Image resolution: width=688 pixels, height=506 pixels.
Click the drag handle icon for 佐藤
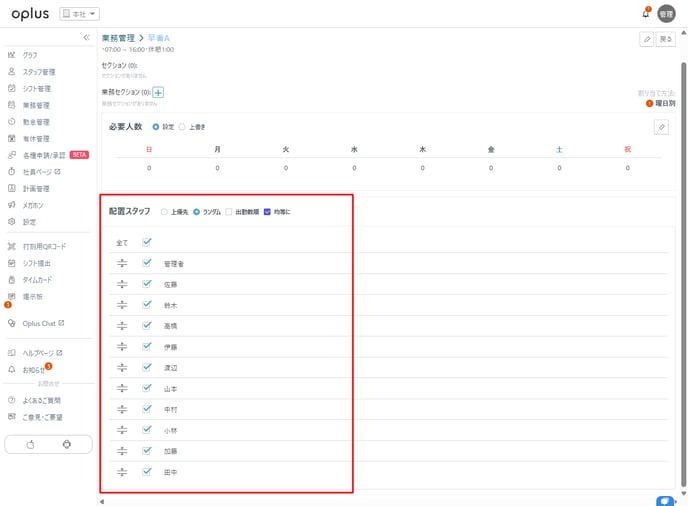[122, 284]
